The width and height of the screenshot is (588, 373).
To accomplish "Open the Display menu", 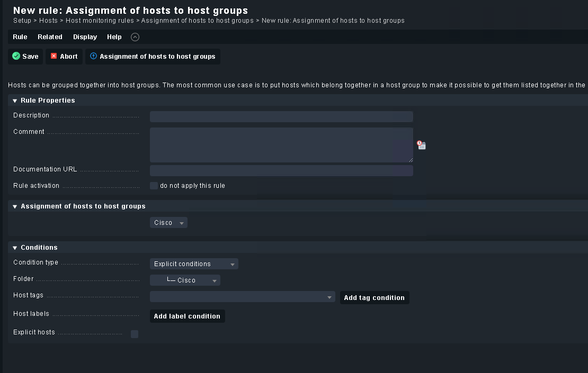I will click(85, 37).
